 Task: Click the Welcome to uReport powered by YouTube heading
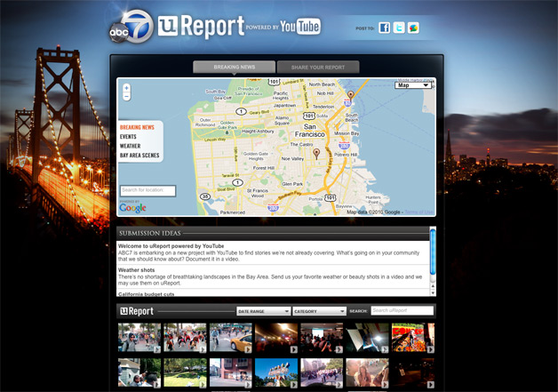171,246
